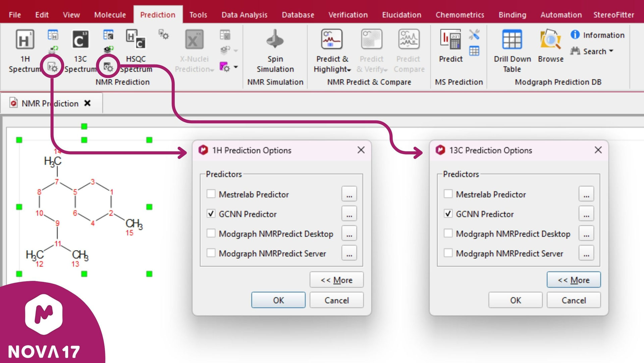Click the 1H Spectrum prediction icon
644x363 pixels.
[x=25, y=40]
